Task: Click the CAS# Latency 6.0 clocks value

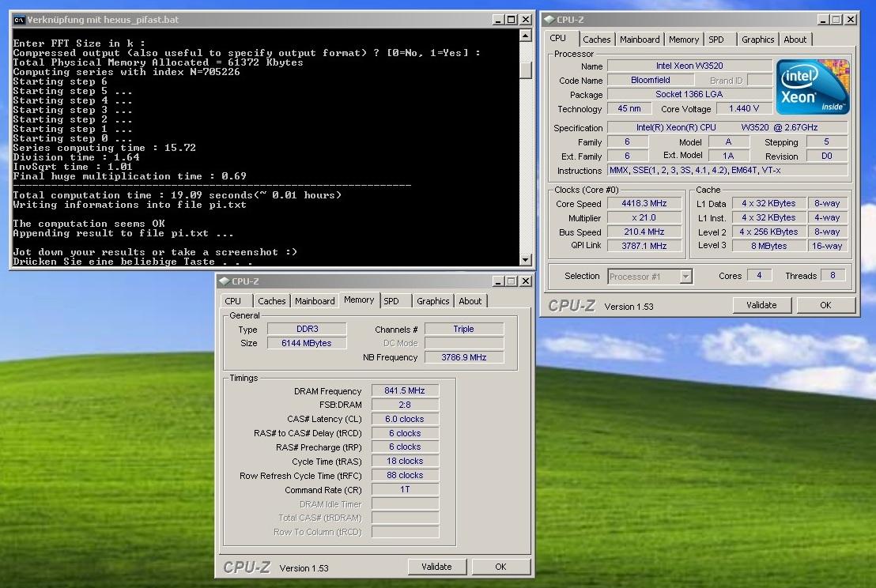Action: (405, 419)
